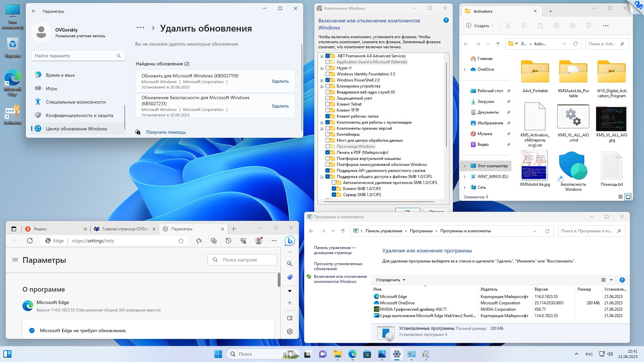Click help icon in Programs and Features
This screenshot has width=644, height=362.
point(622,280)
